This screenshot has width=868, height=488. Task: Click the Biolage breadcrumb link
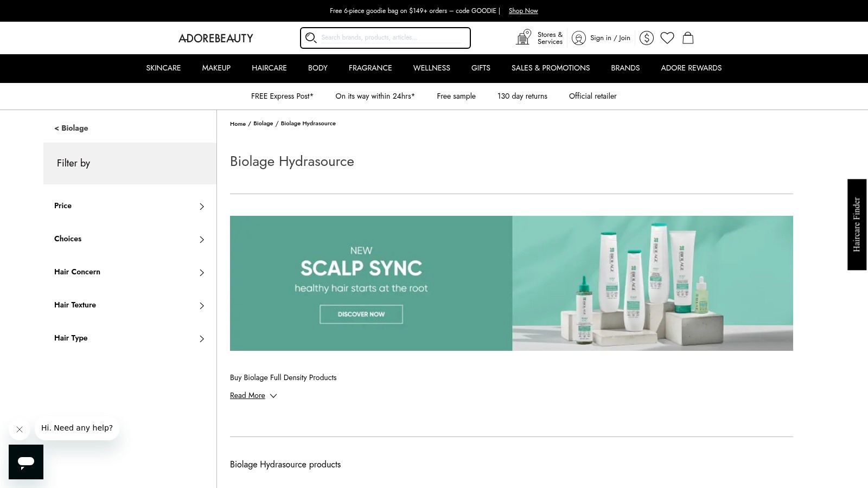click(263, 124)
